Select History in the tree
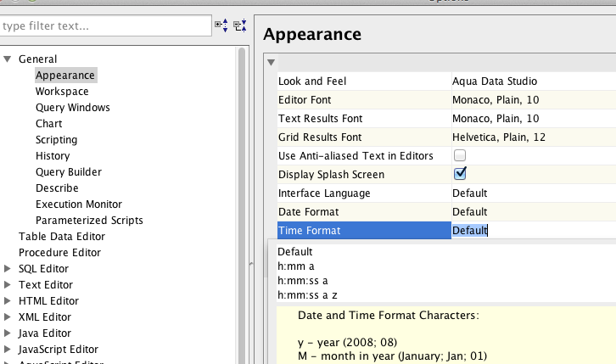 pyautogui.click(x=53, y=156)
